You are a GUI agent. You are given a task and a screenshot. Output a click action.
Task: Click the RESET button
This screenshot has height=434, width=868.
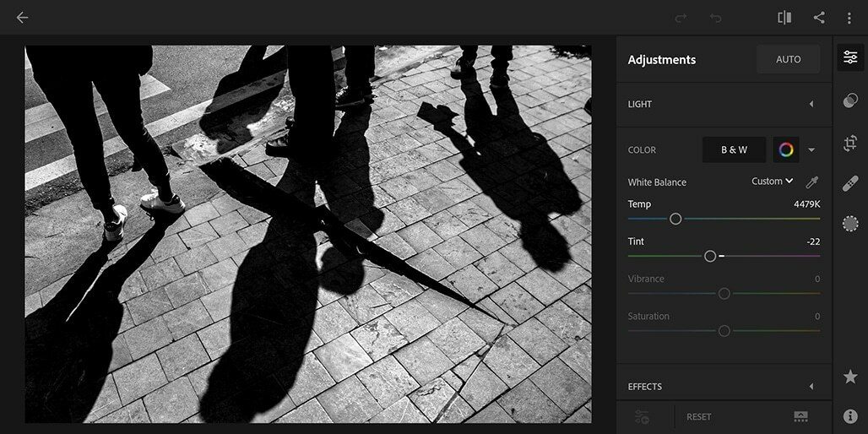pyautogui.click(x=698, y=416)
